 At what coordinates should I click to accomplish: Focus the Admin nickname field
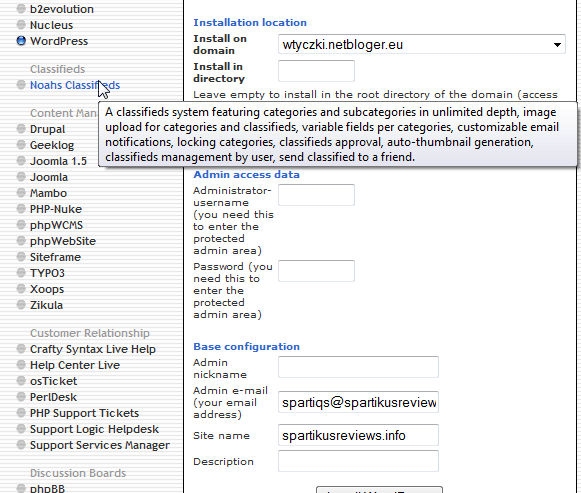coord(358,367)
